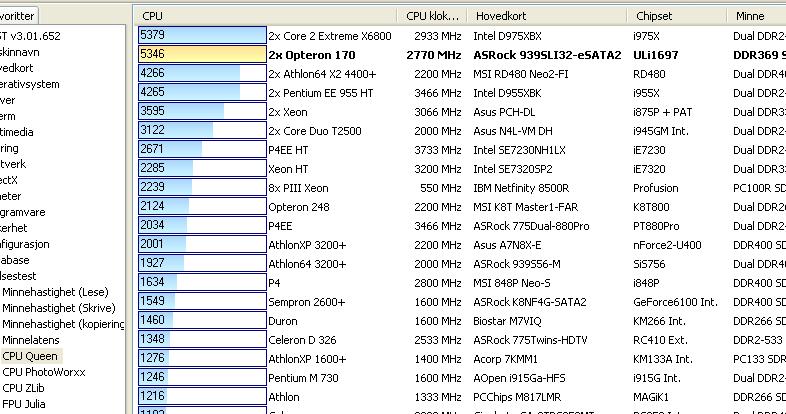Open the Multimedia tree item
Screen dimensions: 786x414
(x=17, y=132)
